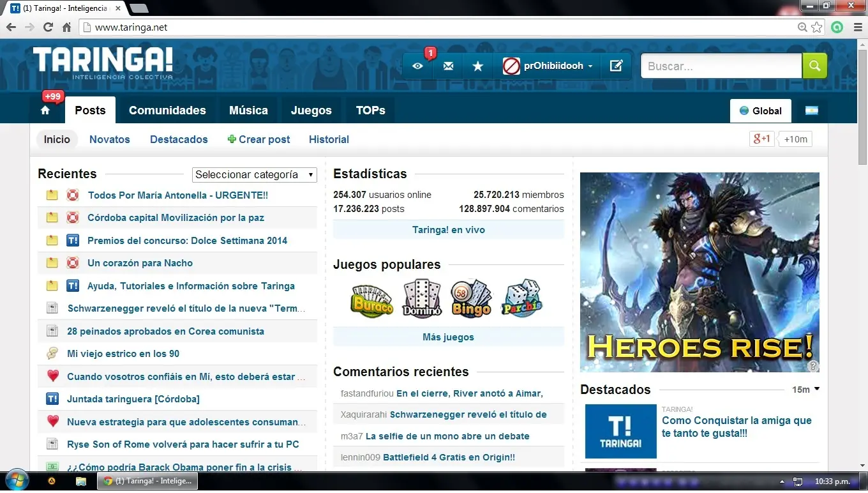
Task: Select the Inicio sub-tab
Action: click(57, 139)
